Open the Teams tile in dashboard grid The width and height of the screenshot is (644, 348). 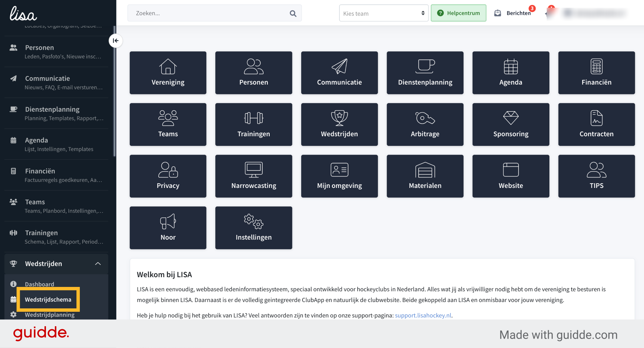(x=168, y=124)
